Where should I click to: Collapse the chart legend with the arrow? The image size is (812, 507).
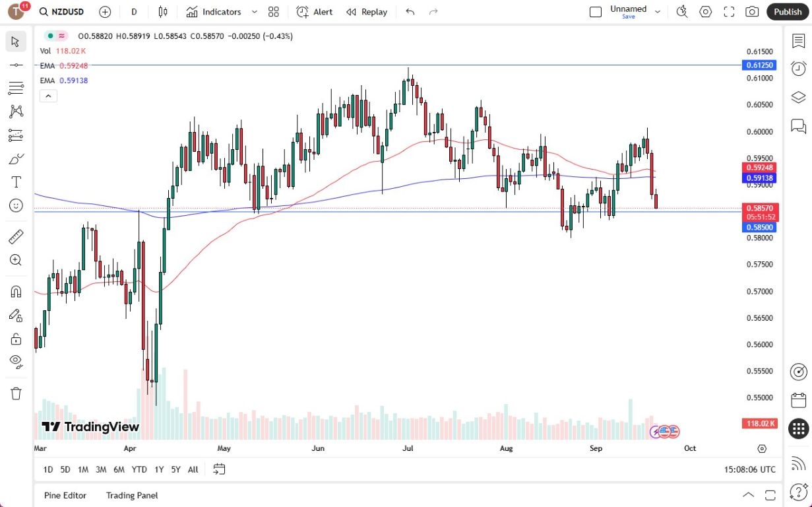pyautogui.click(x=48, y=96)
